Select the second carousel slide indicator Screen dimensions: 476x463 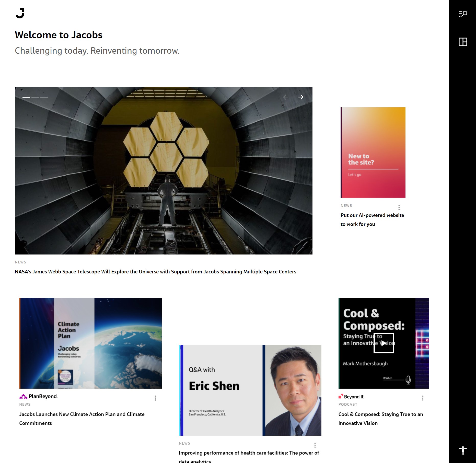point(35,97)
